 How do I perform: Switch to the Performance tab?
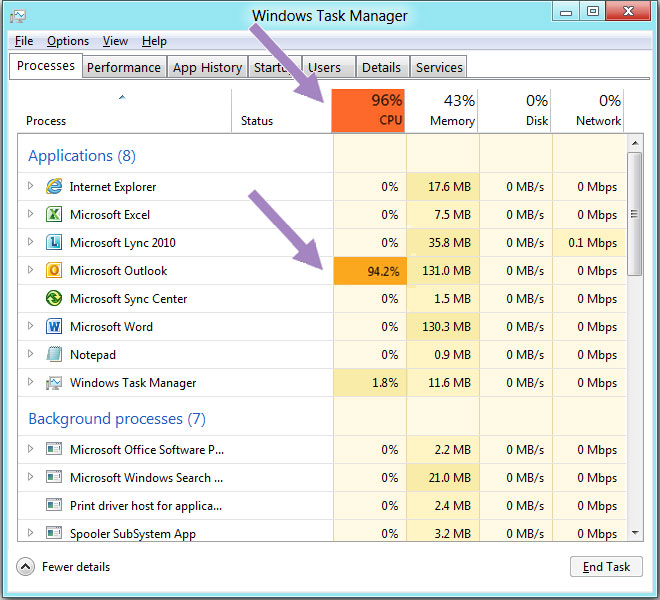click(123, 67)
